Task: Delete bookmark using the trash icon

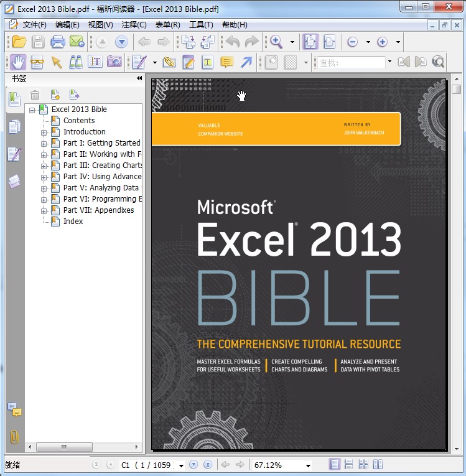Action: click(35, 95)
